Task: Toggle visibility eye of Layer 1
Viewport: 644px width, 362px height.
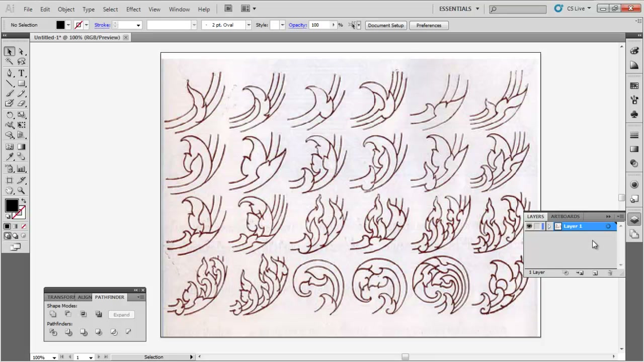Action: 529,226
